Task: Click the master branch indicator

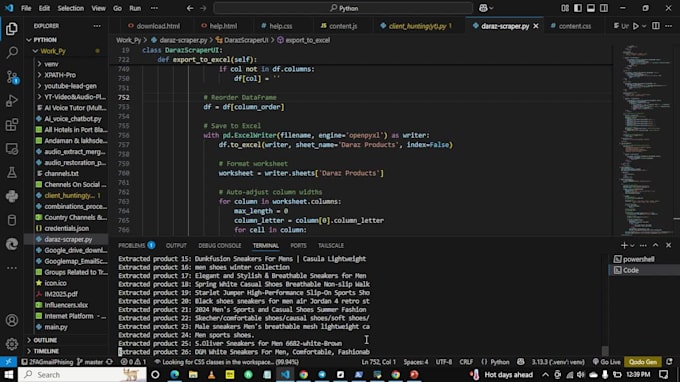Action: tap(90, 362)
